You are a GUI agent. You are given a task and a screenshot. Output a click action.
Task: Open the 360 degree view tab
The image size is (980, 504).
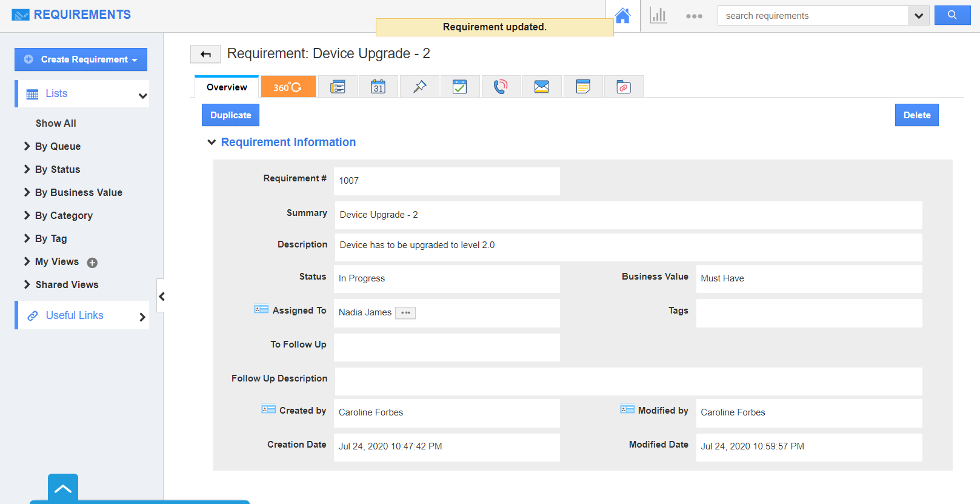[x=288, y=87]
